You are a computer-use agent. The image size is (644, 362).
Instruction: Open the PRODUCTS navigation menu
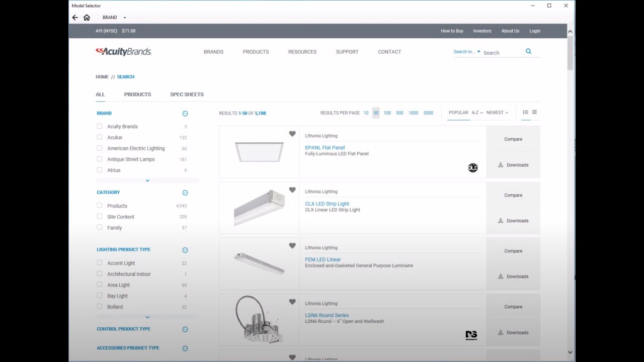[x=256, y=52]
